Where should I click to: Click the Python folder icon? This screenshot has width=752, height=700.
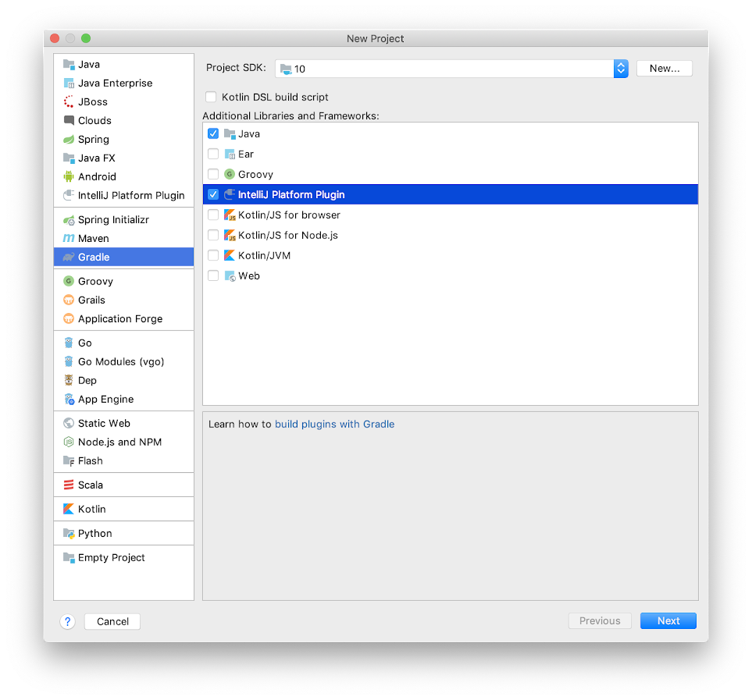click(x=69, y=533)
